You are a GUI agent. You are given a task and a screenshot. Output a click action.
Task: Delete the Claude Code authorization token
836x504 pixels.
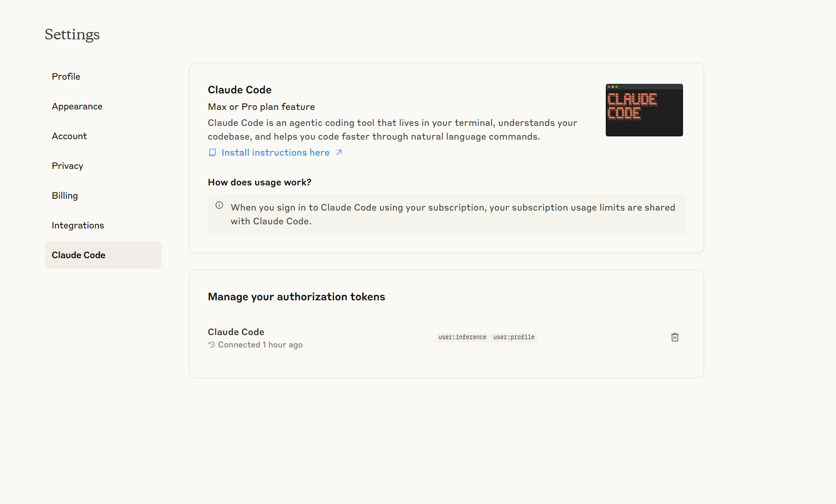675,337
